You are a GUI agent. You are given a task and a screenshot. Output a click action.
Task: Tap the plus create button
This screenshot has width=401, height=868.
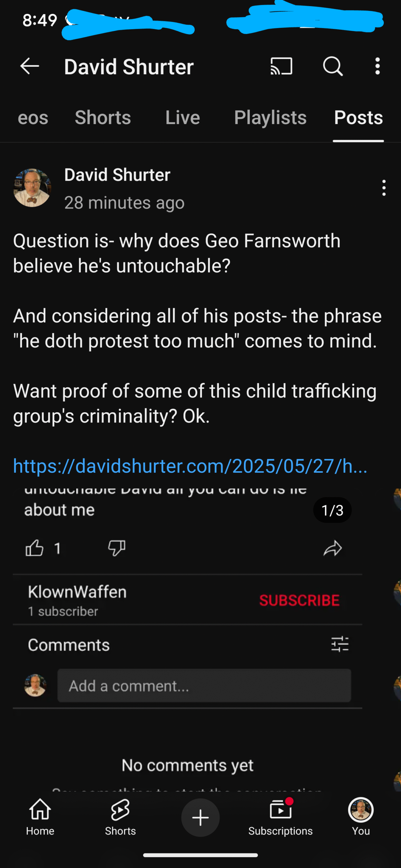200,817
